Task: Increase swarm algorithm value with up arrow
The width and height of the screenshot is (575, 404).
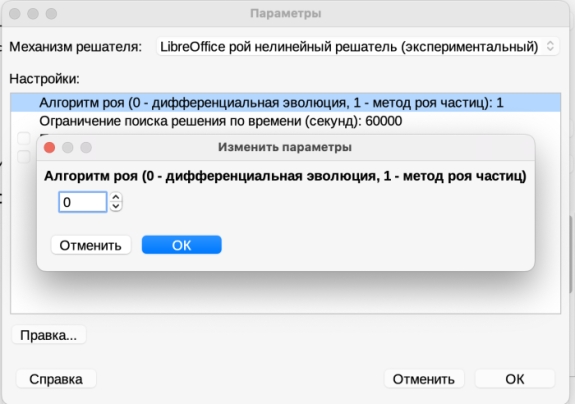Action: click(x=116, y=197)
